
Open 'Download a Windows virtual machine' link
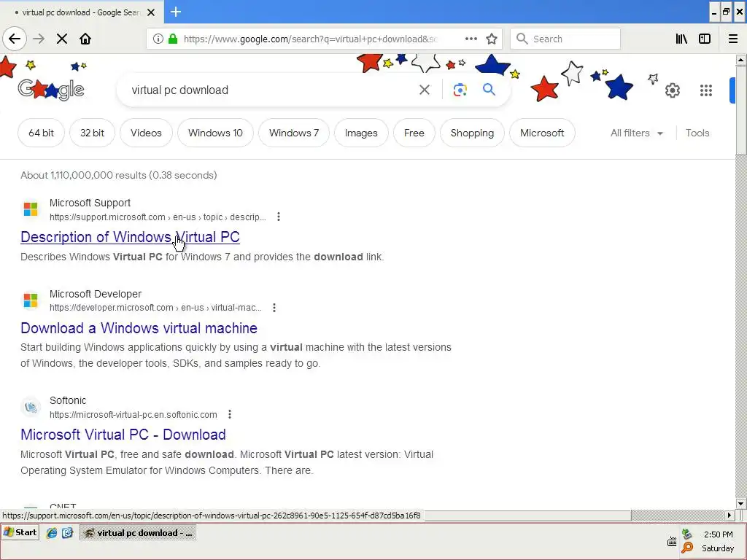tap(139, 327)
